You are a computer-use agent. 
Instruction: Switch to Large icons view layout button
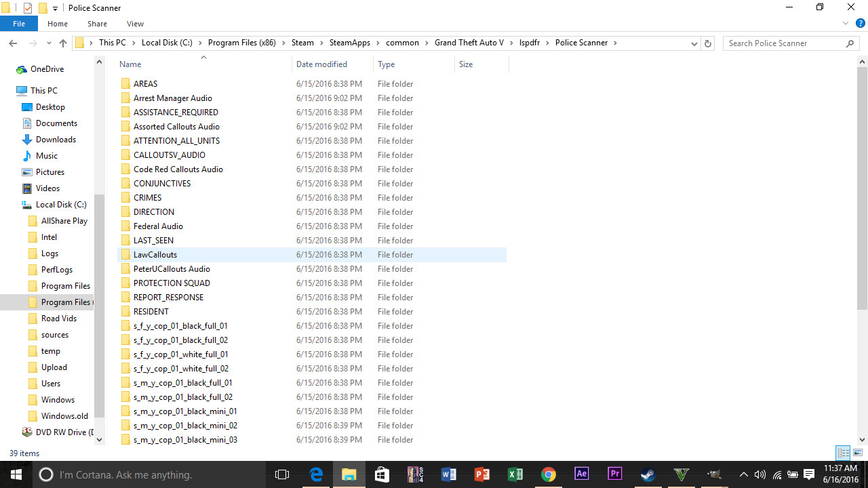click(x=858, y=453)
